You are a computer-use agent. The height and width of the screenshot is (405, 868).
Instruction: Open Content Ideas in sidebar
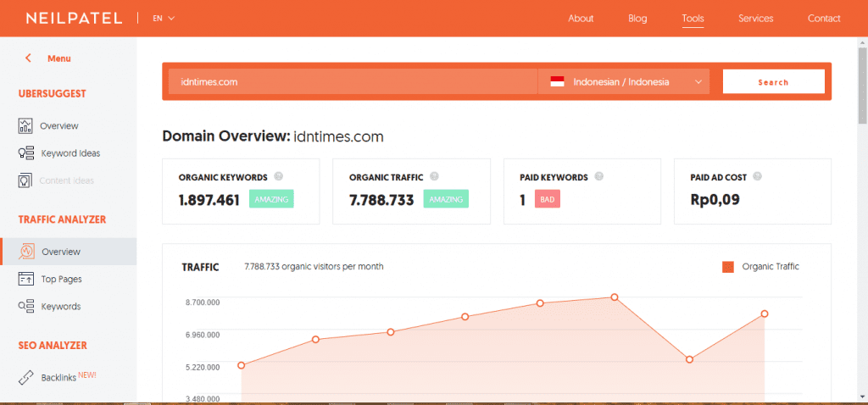point(66,180)
